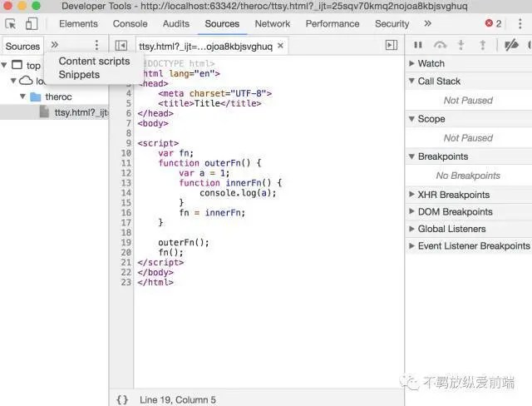Open the Audits tab

click(x=175, y=24)
